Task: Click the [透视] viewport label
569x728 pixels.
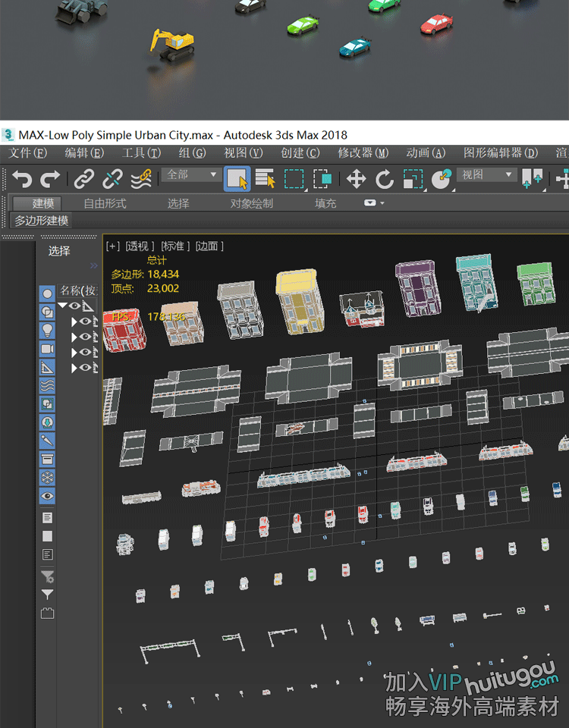Action: [140, 246]
